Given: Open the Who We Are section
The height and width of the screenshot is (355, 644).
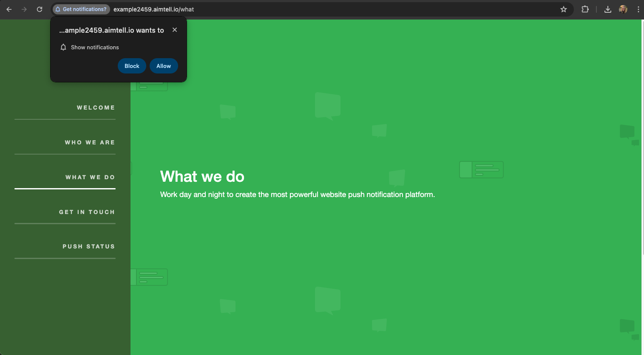Looking at the screenshot, I should click(90, 143).
